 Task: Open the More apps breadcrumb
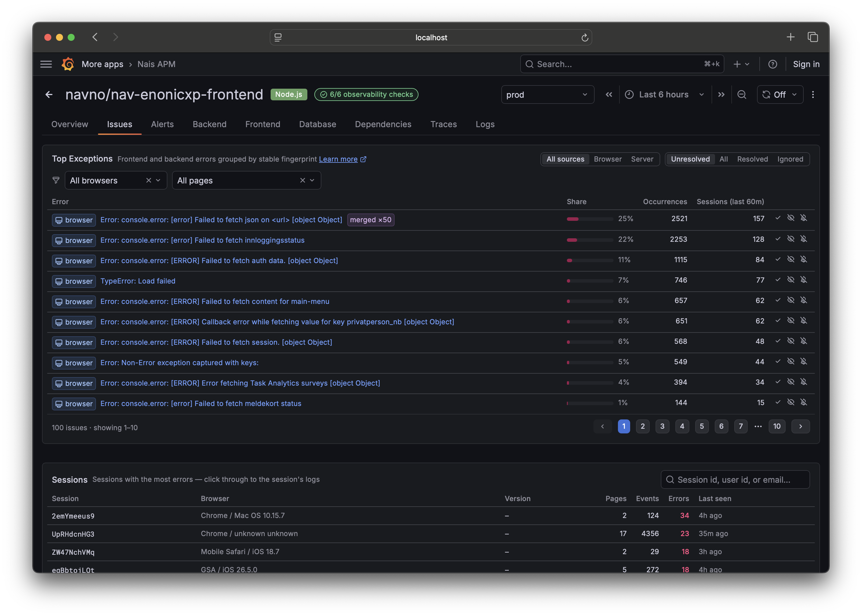point(102,64)
